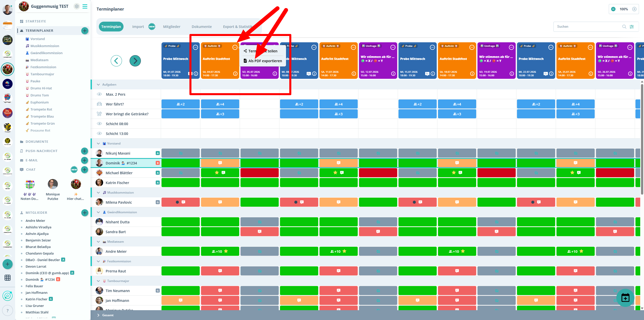644x320 pixels.
Task: Switch to the Import tab
Action: click(x=138, y=27)
